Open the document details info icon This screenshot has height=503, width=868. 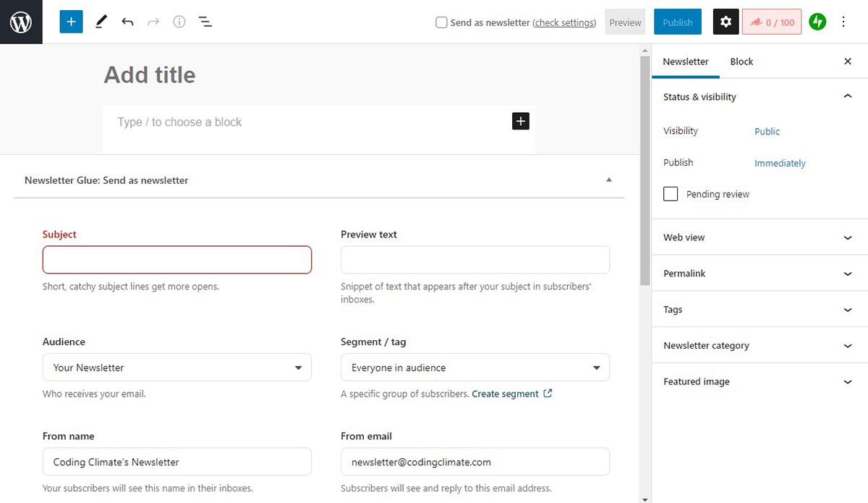click(179, 22)
